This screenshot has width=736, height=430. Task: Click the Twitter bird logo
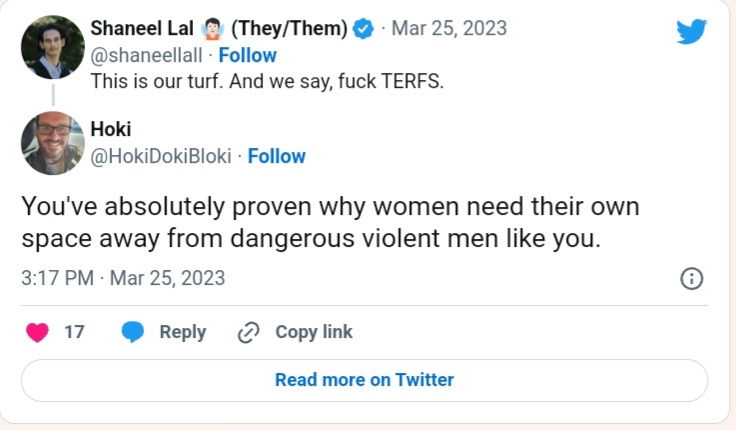click(x=691, y=31)
